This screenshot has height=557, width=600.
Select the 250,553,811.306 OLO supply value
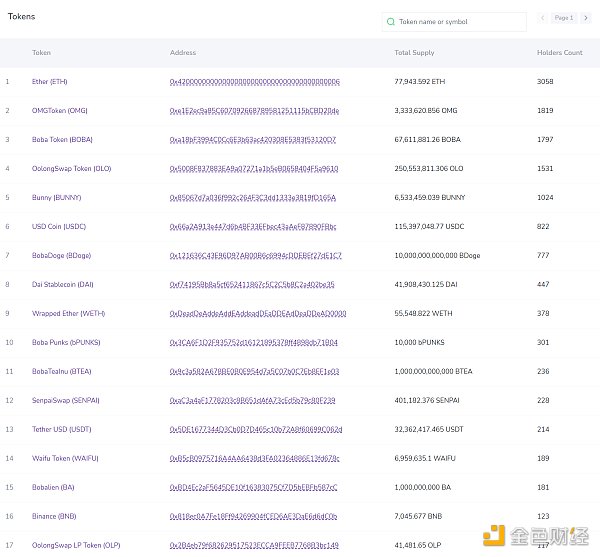point(429,169)
